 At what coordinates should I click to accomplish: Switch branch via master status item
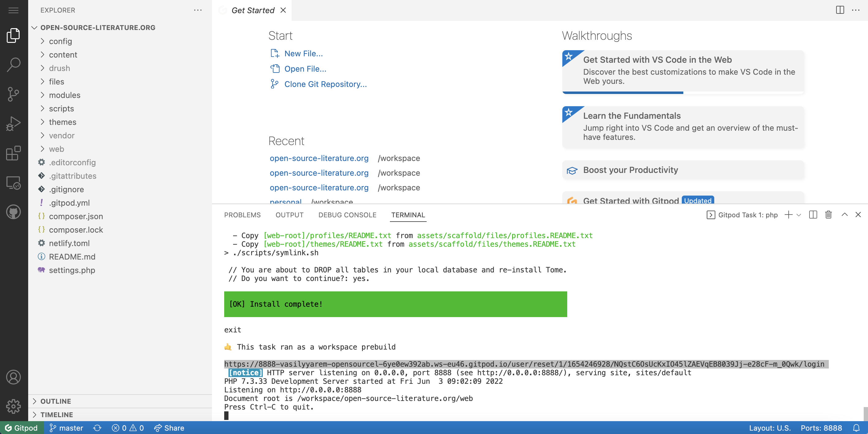[66, 428]
